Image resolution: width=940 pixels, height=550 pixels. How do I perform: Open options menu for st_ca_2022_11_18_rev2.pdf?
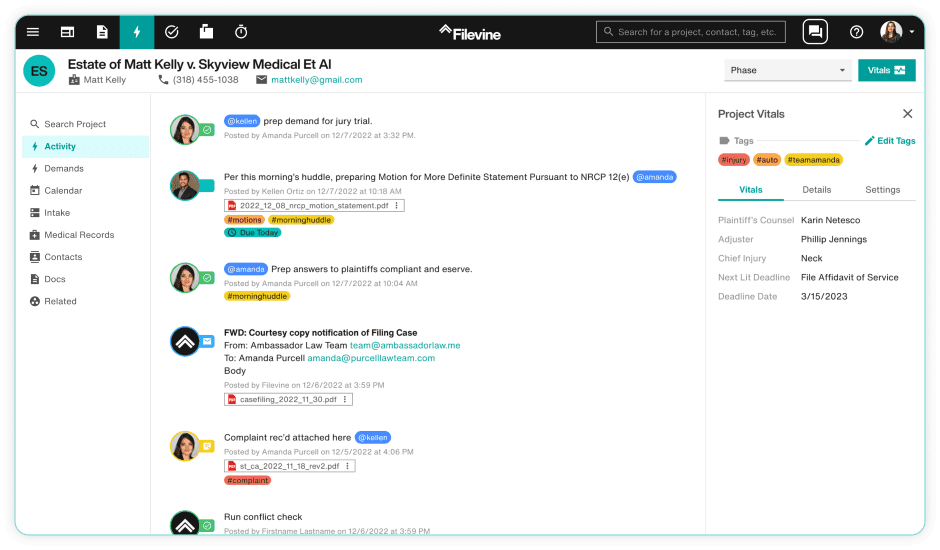348,466
